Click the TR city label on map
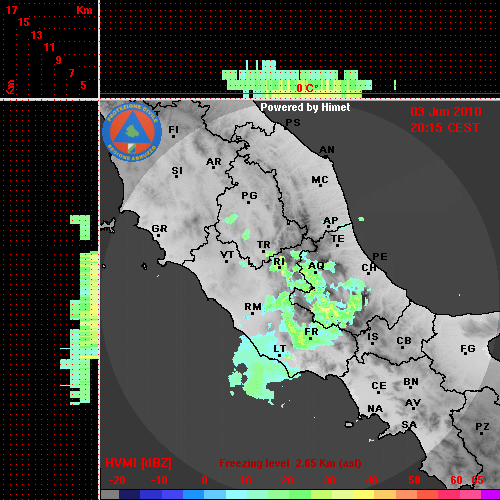This screenshot has width=500, height=500. 264,245
